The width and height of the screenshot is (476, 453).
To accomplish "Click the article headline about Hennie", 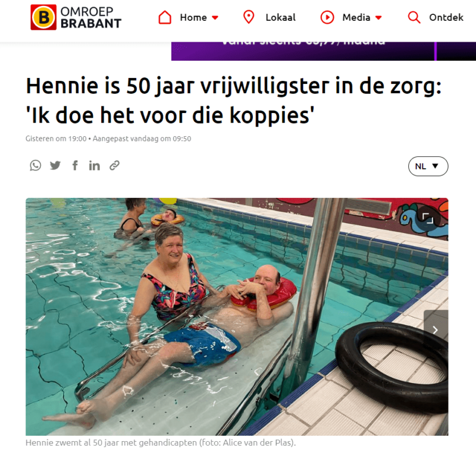I will [234, 100].
